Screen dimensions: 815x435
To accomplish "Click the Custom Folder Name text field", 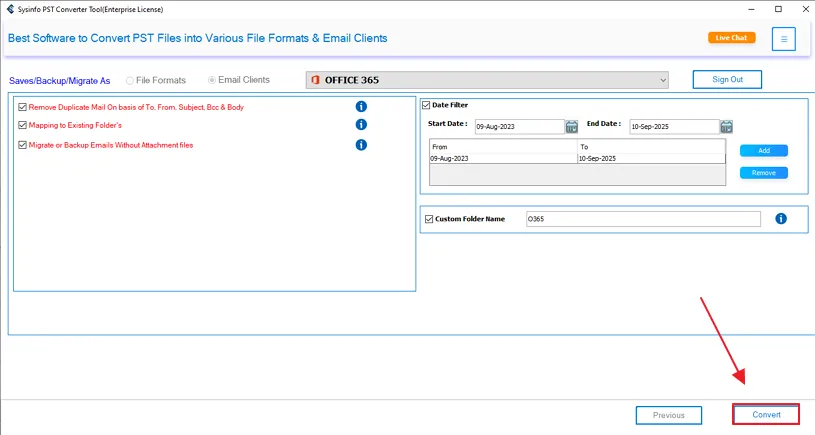I will [642, 219].
